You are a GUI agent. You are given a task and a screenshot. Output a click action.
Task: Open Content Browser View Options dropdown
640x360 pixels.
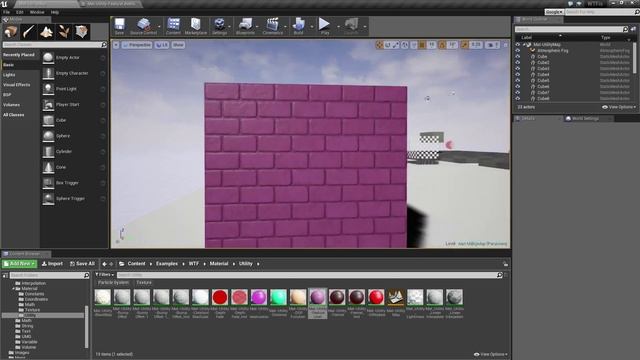click(x=491, y=354)
